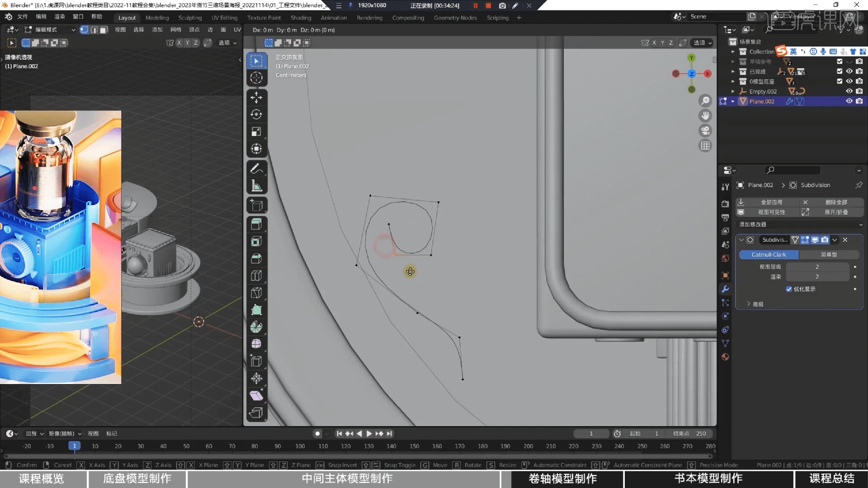Switch orthographic/perspective with grid gizmo

[x=705, y=145]
